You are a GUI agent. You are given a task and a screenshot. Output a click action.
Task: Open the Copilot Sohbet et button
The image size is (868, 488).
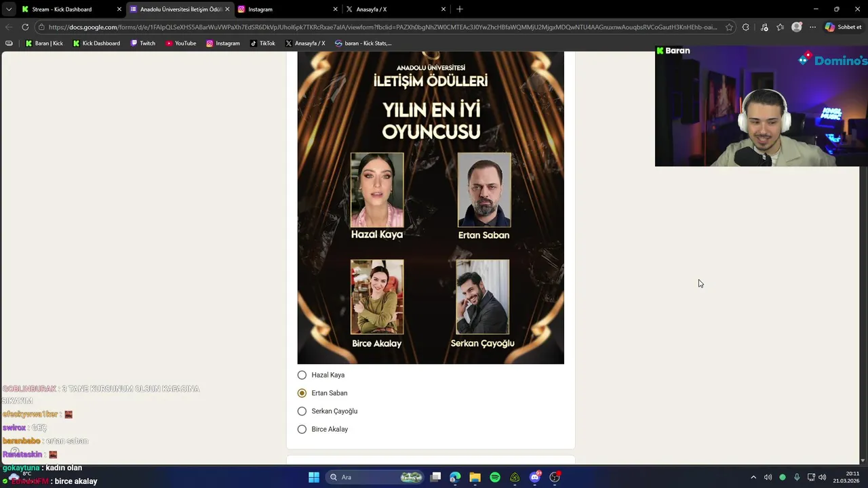click(843, 27)
